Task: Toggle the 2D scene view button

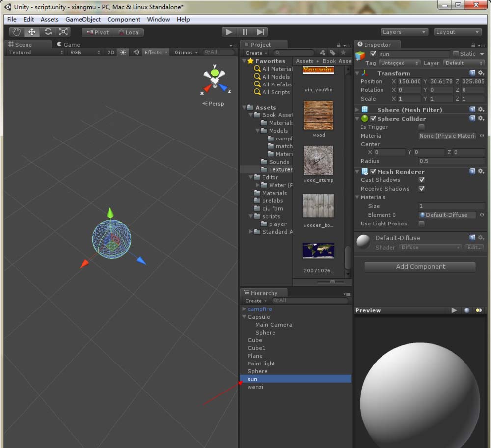Action: pyautogui.click(x=111, y=53)
